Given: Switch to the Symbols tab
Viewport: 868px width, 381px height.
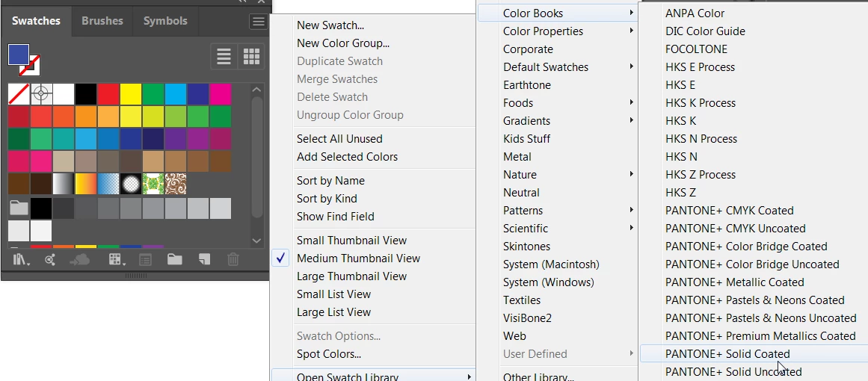Looking at the screenshot, I should click(x=165, y=21).
